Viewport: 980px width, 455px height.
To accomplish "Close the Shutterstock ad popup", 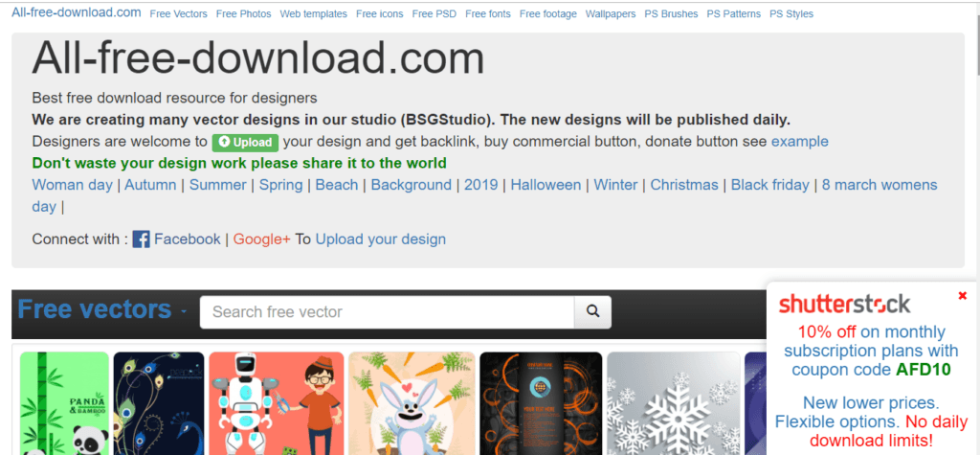I will [963, 296].
